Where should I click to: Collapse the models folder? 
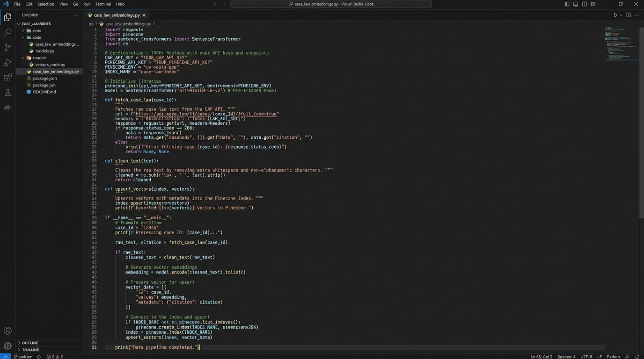tap(39, 58)
